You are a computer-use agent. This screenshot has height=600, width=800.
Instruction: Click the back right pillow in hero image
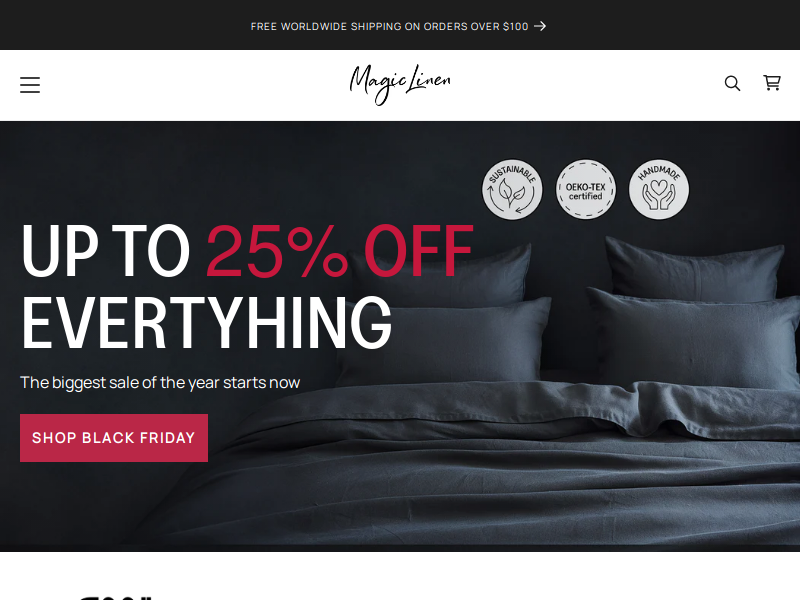pos(696,269)
